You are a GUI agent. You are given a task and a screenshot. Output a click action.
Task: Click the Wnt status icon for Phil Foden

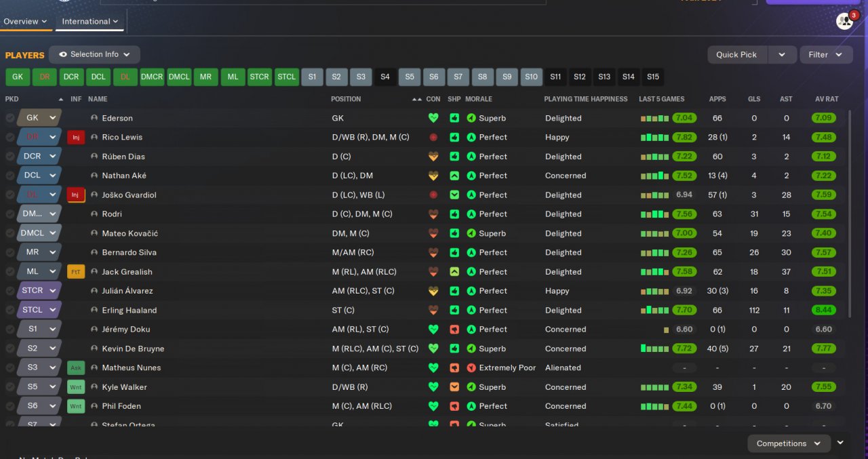[76, 406]
